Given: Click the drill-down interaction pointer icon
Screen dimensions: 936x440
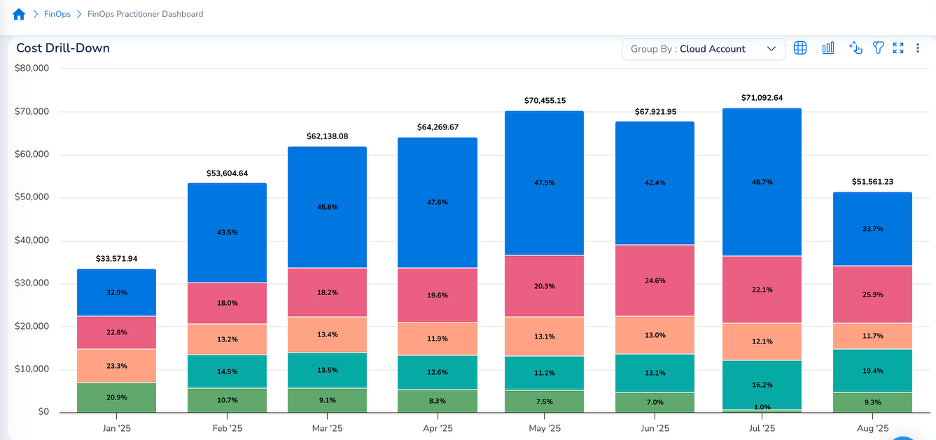Looking at the screenshot, I should click(x=855, y=48).
